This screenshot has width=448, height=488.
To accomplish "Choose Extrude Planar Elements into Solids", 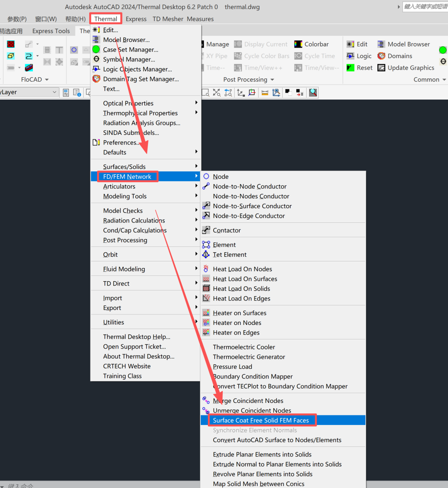I will (x=262, y=455).
